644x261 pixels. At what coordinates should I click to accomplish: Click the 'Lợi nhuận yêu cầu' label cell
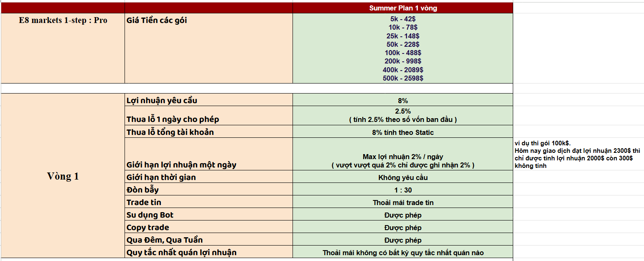point(209,100)
